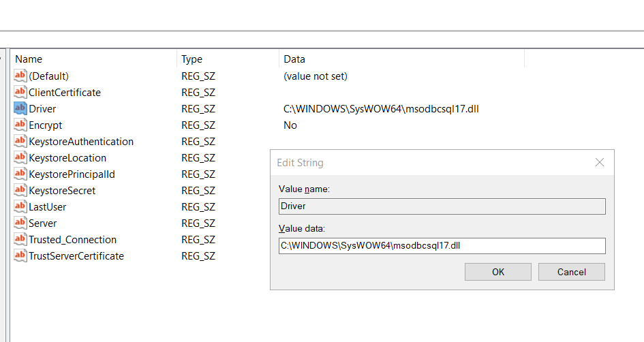Close the Edit String dialog
The width and height of the screenshot is (644, 342).
[600, 163]
